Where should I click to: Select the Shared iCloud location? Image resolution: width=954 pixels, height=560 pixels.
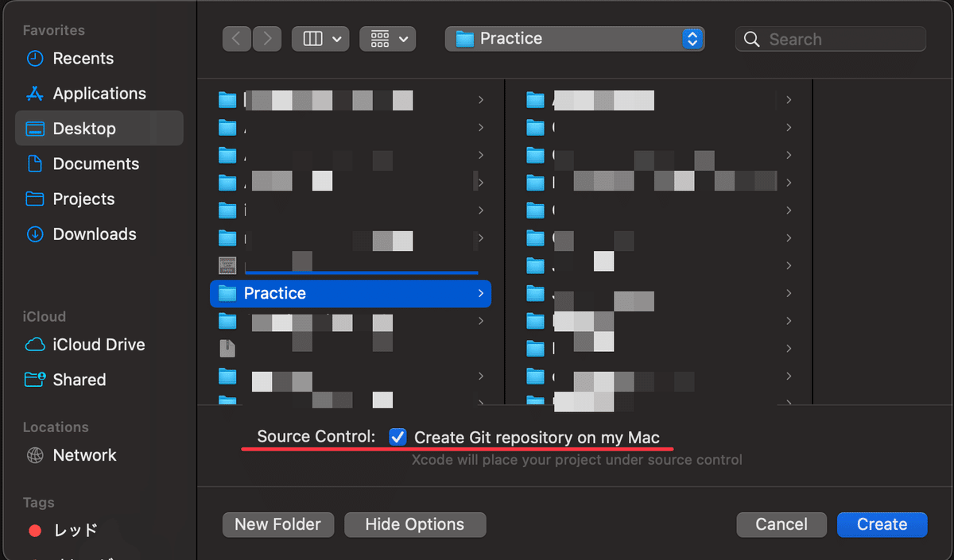click(76, 380)
